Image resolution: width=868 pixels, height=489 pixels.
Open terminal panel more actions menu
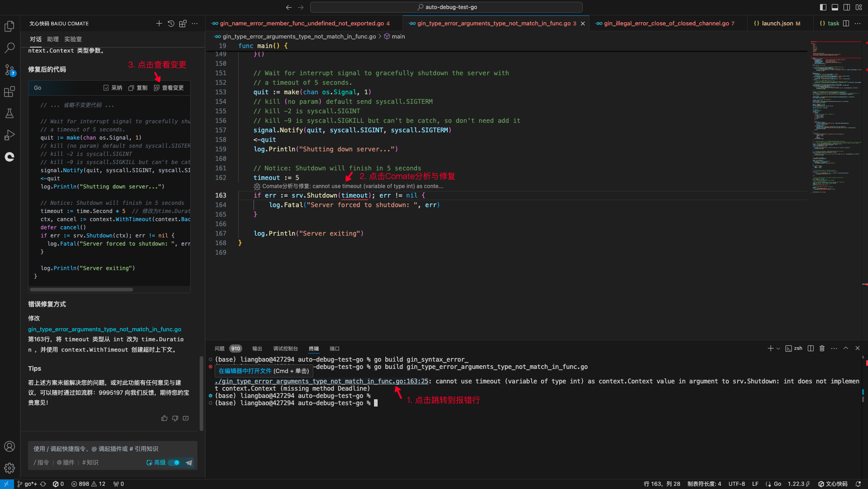point(834,349)
